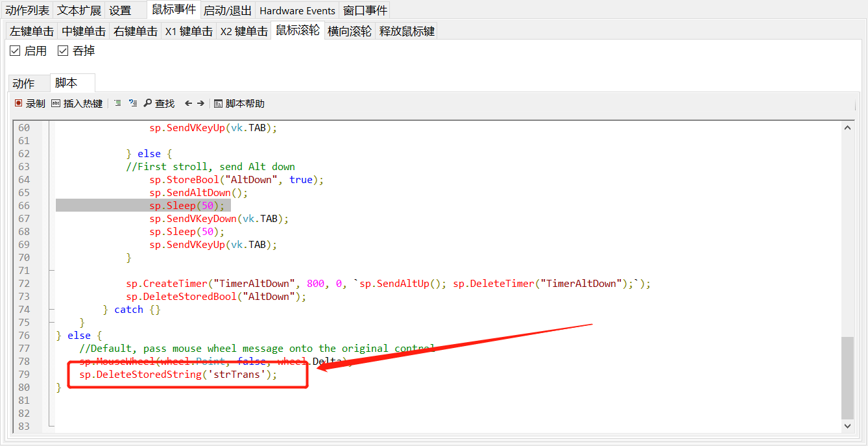Click the navigate-back left arrow icon
The height and width of the screenshot is (446, 868).
pyautogui.click(x=188, y=103)
